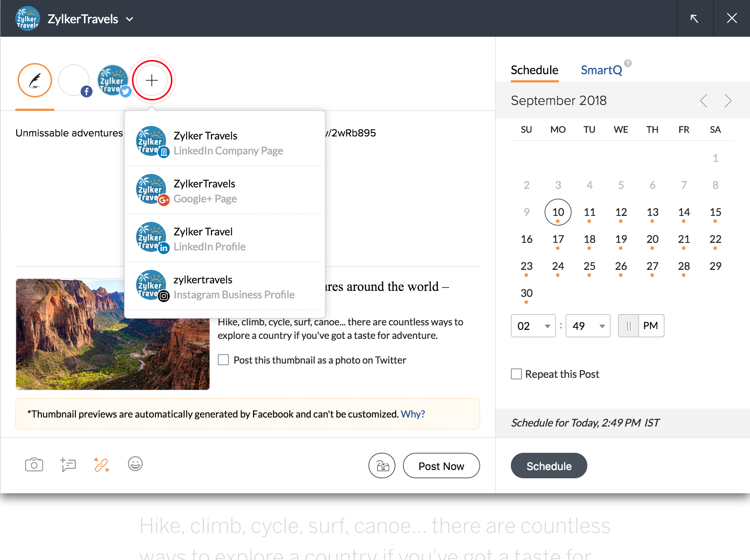
Task: Select the compose quill icon
Action: click(35, 80)
